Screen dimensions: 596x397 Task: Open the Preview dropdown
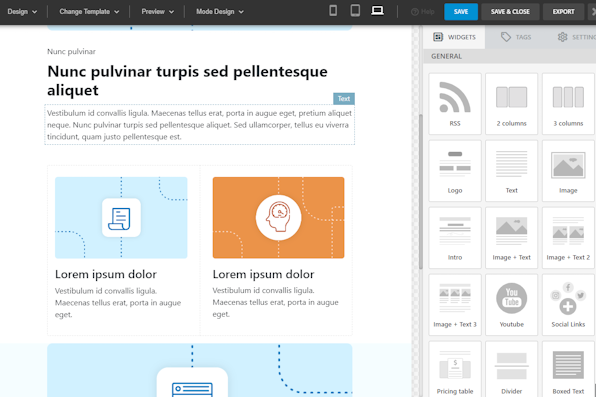(157, 12)
